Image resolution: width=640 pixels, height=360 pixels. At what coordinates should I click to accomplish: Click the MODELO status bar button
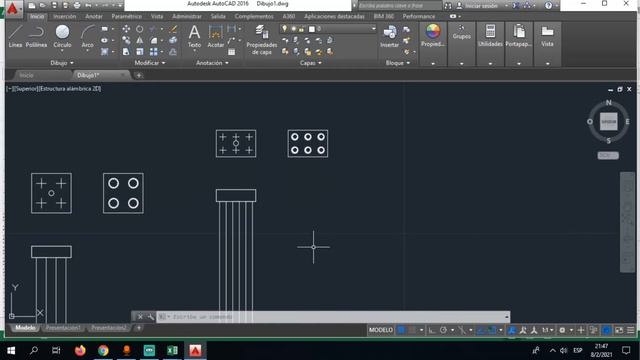click(381, 330)
